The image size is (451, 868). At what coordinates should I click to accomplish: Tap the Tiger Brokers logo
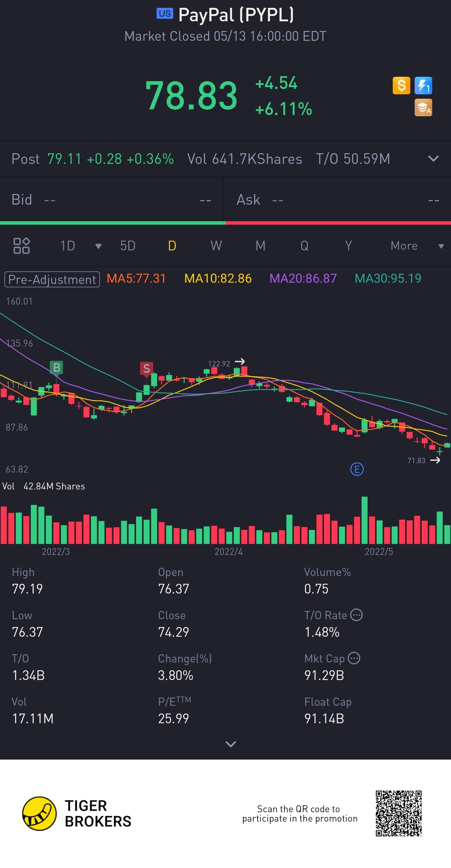point(76,813)
